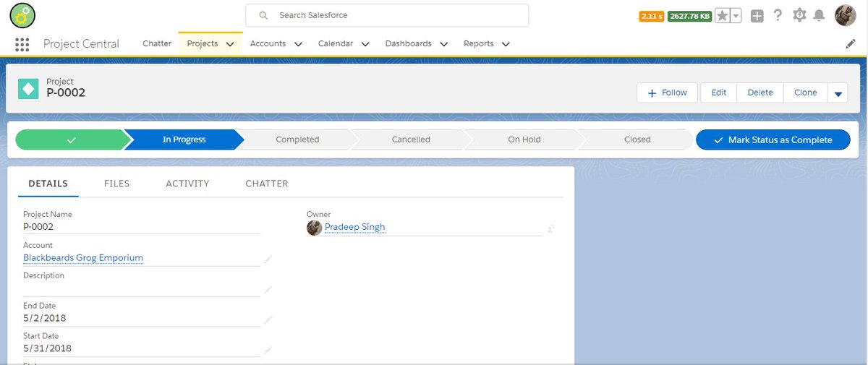Screen dimensions: 868x365
Task: Edit the Start Date pencil icon
Action: click(x=268, y=350)
